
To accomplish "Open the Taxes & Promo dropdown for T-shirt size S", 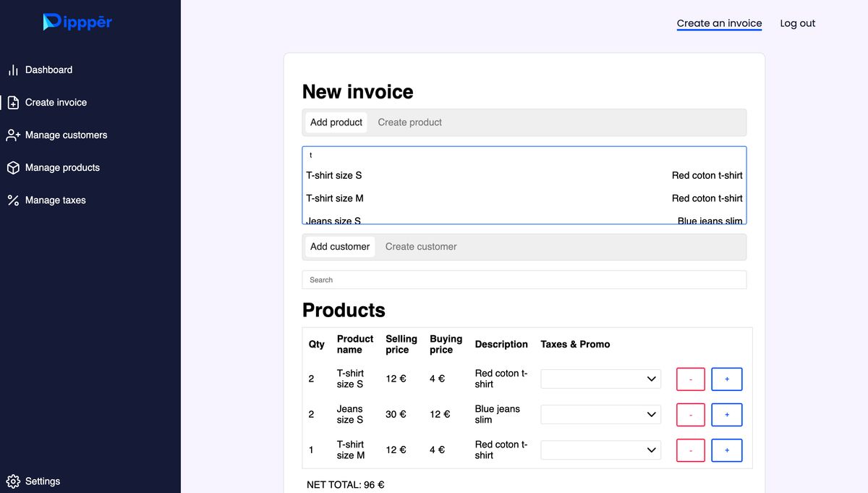I will click(x=600, y=379).
